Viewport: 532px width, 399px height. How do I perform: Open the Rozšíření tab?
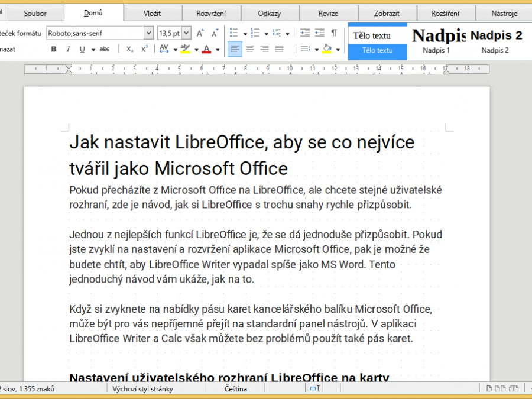pos(446,14)
